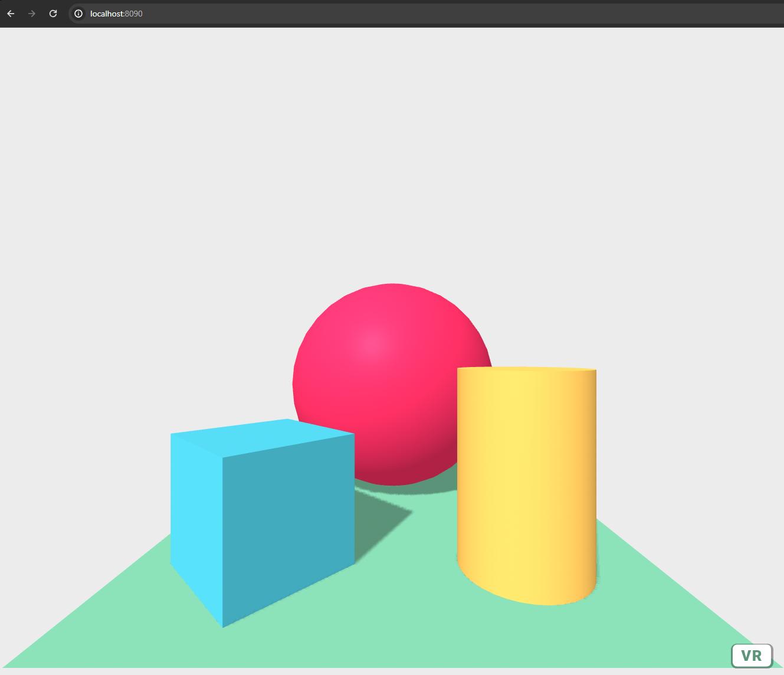Click the top rim of the yellow cylinder
The image size is (784, 675).
526,369
